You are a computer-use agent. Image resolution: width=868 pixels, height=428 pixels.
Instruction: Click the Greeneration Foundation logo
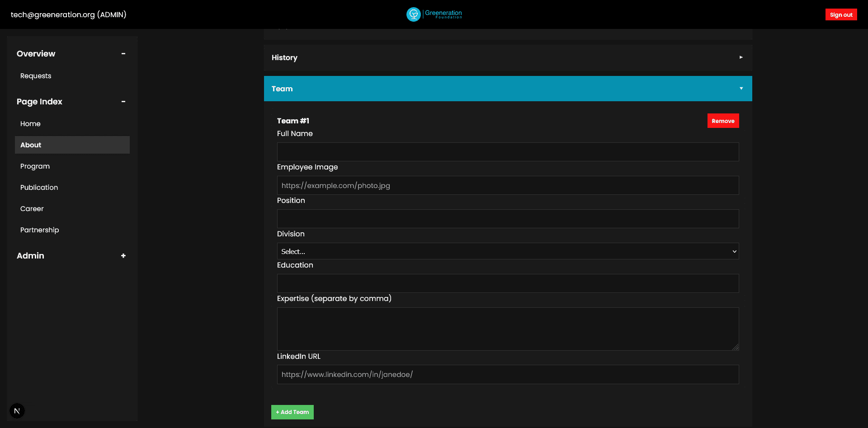pyautogui.click(x=434, y=14)
